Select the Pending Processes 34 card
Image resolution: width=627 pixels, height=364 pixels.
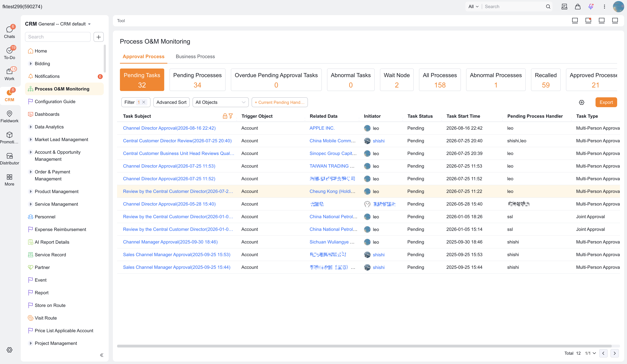(197, 80)
